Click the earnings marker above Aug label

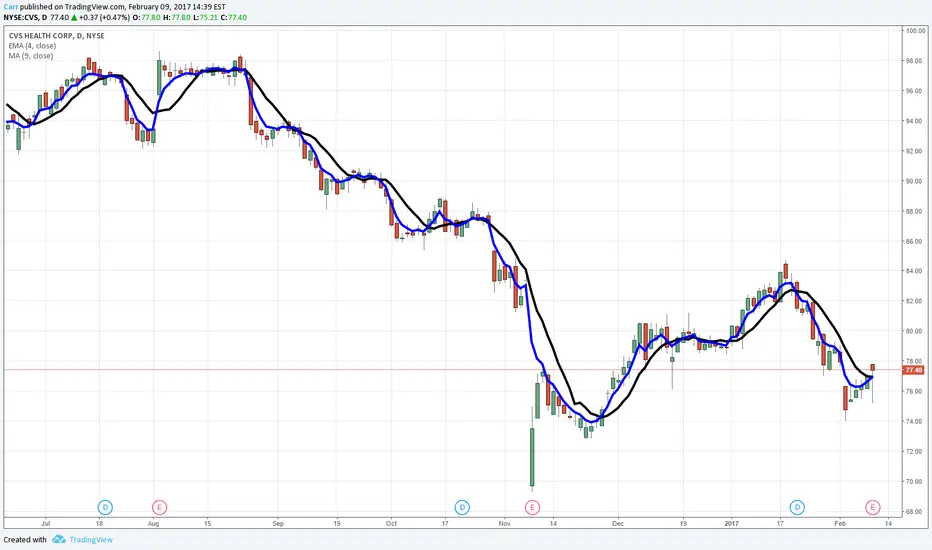[x=159, y=507]
